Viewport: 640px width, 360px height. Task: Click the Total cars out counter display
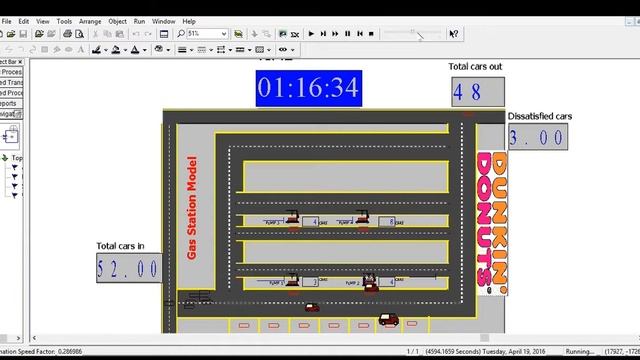(x=478, y=92)
